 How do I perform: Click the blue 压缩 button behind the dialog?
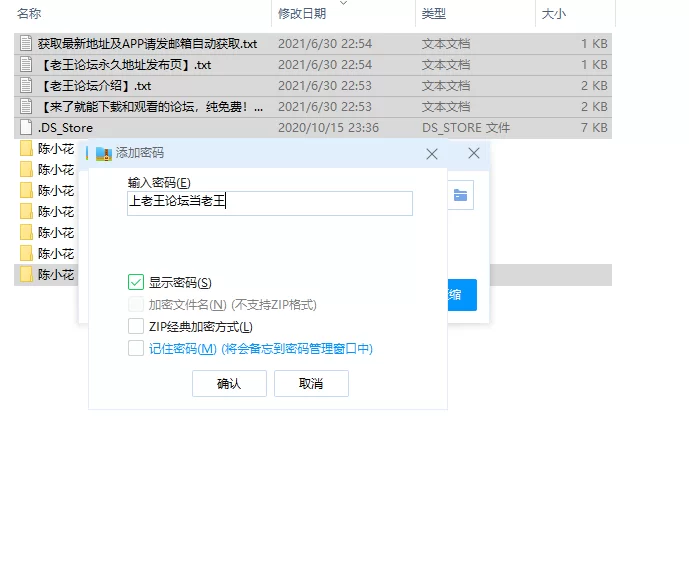[462, 295]
